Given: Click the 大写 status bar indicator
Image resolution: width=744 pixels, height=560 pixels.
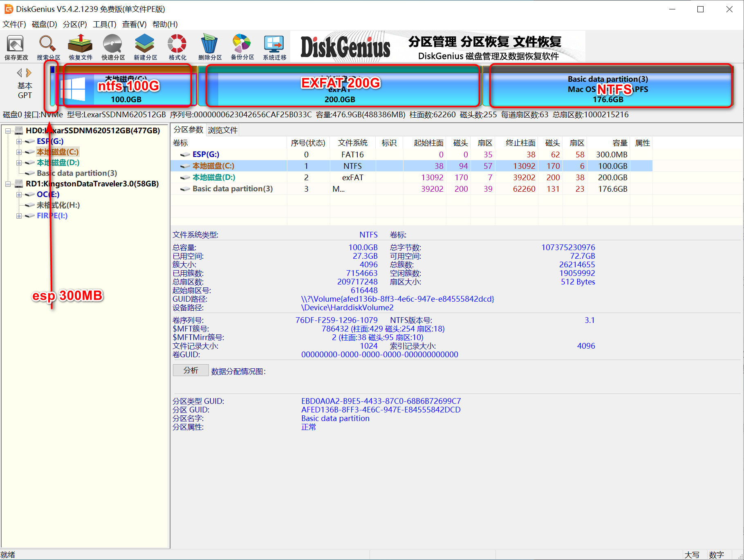Looking at the screenshot, I should coord(692,555).
